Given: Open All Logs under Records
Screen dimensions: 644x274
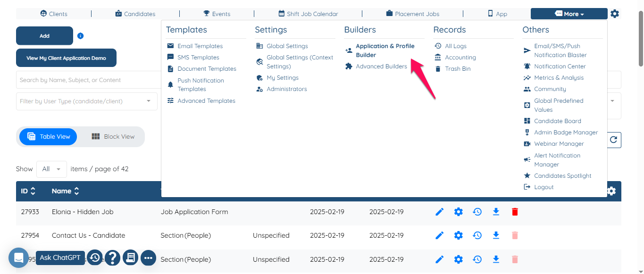Looking at the screenshot, I should click(455, 46).
